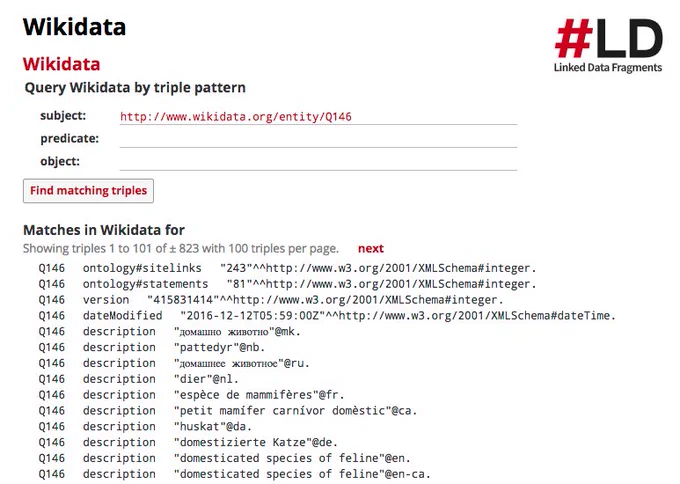Go to next page of triples
The image size is (680, 484).
point(371,249)
